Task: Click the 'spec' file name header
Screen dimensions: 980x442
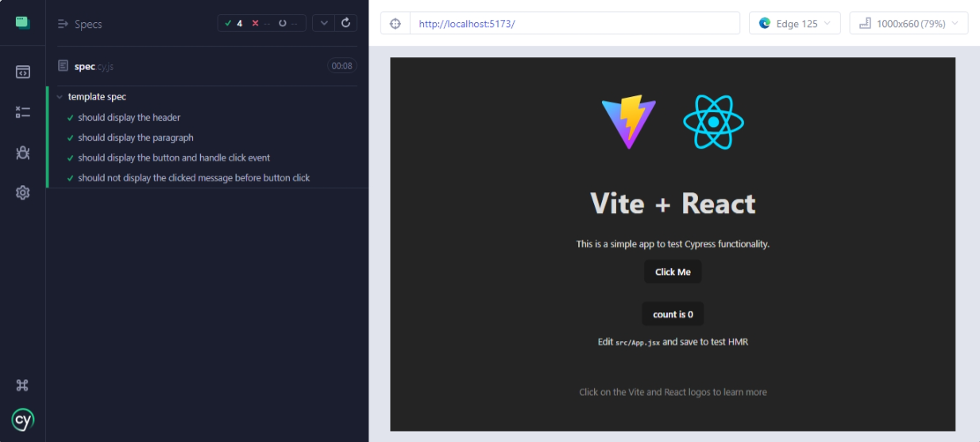Action: point(94,66)
